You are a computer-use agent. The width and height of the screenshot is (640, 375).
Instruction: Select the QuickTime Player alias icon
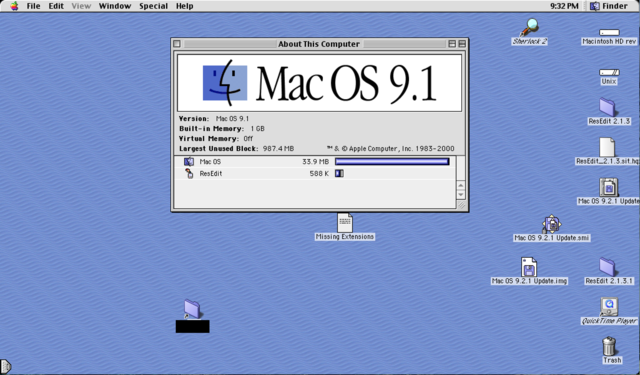pyautogui.click(x=609, y=306)
